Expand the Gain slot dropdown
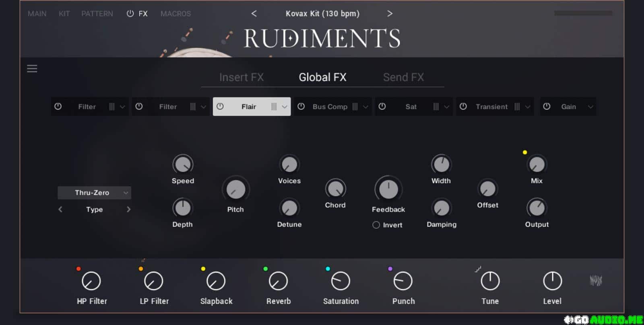The height and width of the screenshot is (325, 644). click(x=590, y=107)
